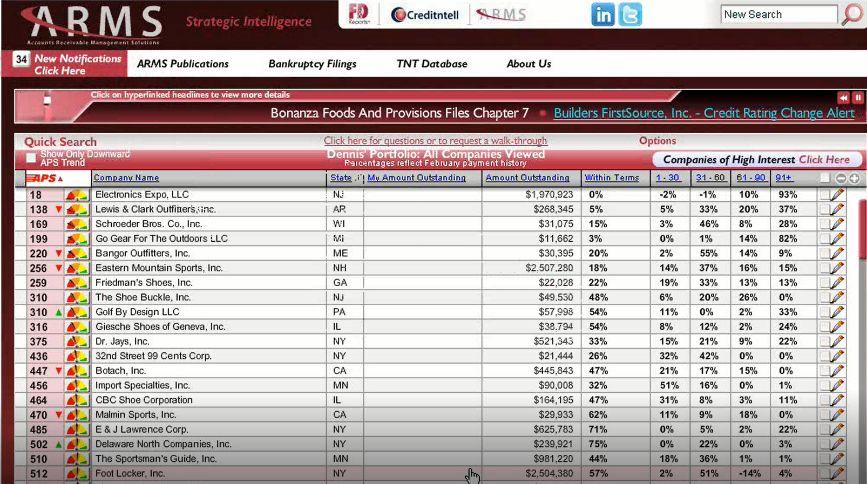Image resolution: width=867 pixels, height=484 pixels.
Task: Open the TNT Database menu
Action: click(x=432, y=64)
